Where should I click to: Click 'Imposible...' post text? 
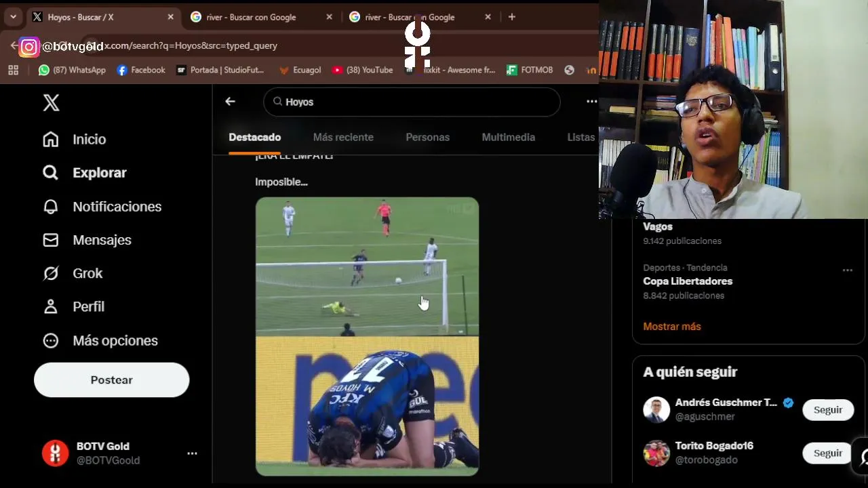[281, 182]
